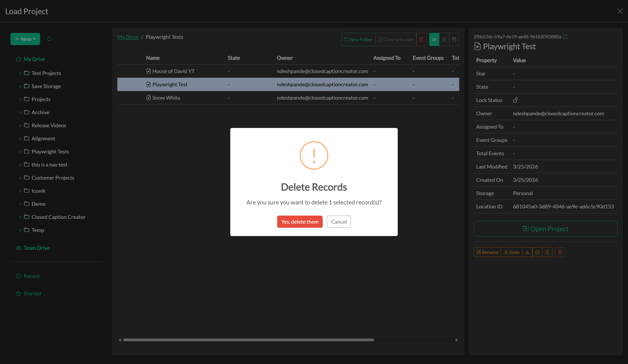Star the Playwright Test project
Image resolution: width=628 pixels, height=364 pixels.
click(x=537, y=252)
